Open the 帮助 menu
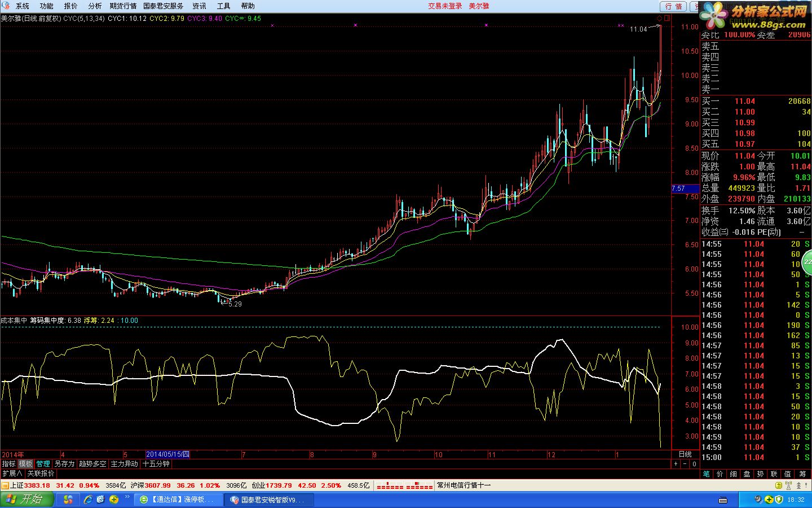 point(248,6)
